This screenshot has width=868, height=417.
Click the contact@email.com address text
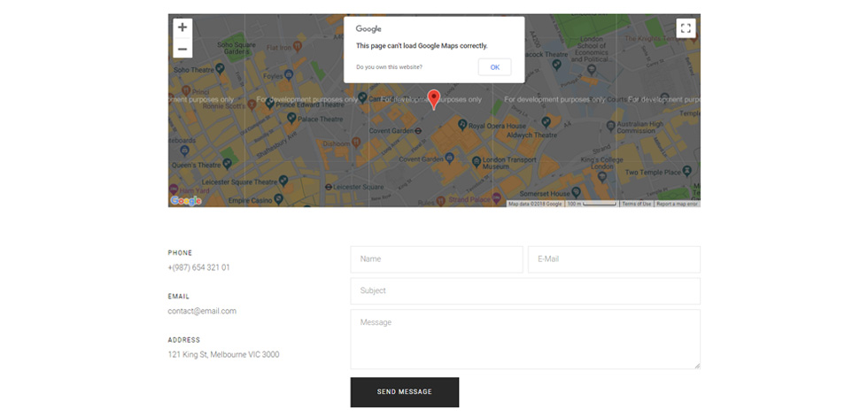coord(202,312)
